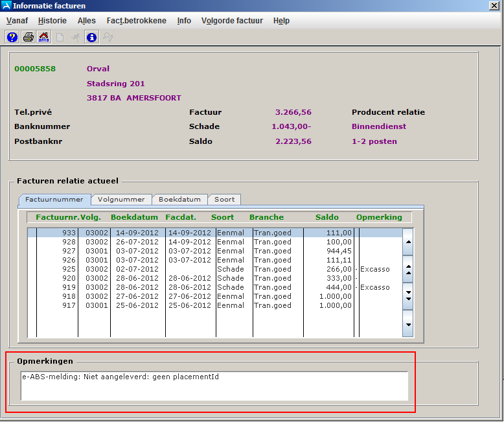Viewport: 504px width, 422px height.
Task: Click the Saldo column header
Action: [x=327, y=217]
